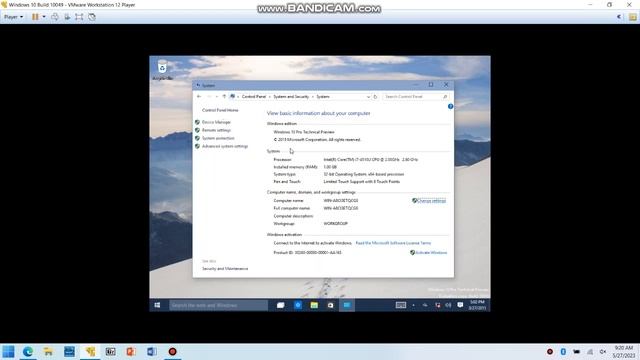Open the Player menu in VMware toolbar
Viewport: 640px width, 360px height.
13,17
